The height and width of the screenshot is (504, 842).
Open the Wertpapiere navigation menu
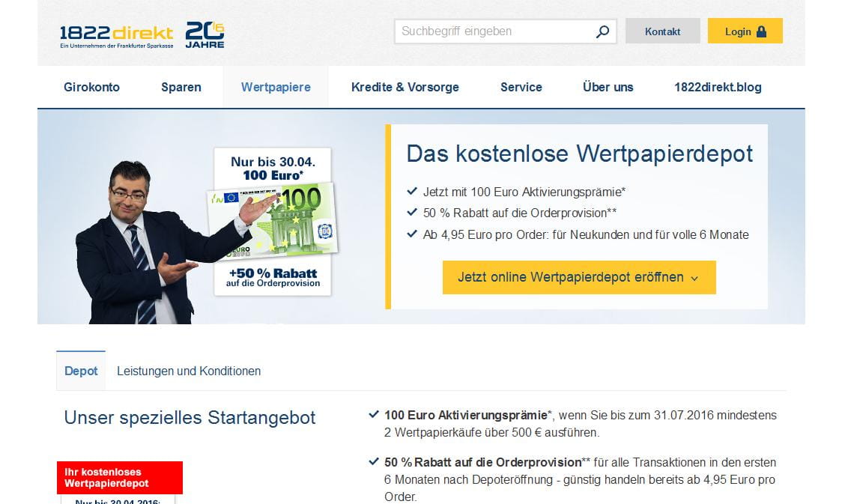pos(276,87)
